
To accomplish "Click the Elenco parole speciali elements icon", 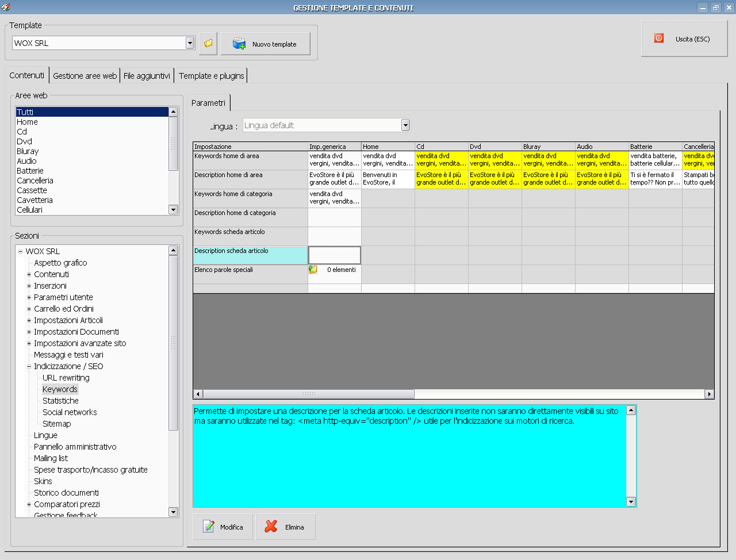I will coord(313,270).
